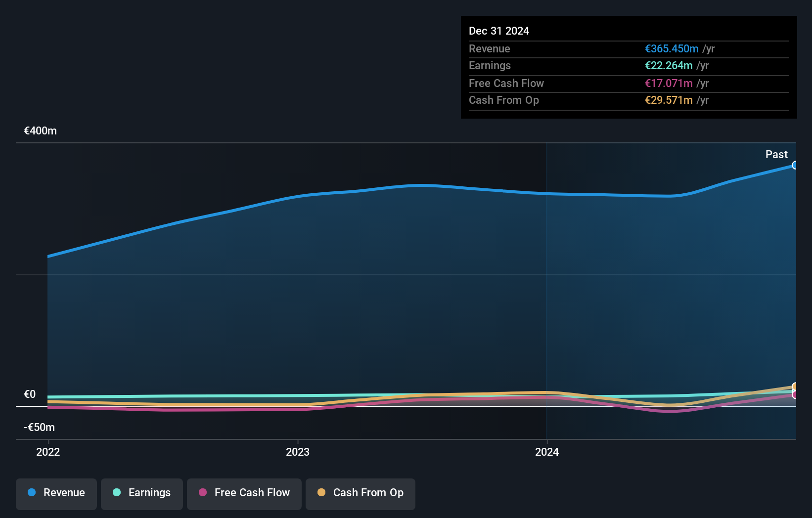Click the Cash From Op endpoint marker
The height and width of the screenshot is (518, 812).
pyautogui.click(x=795, y=387)
